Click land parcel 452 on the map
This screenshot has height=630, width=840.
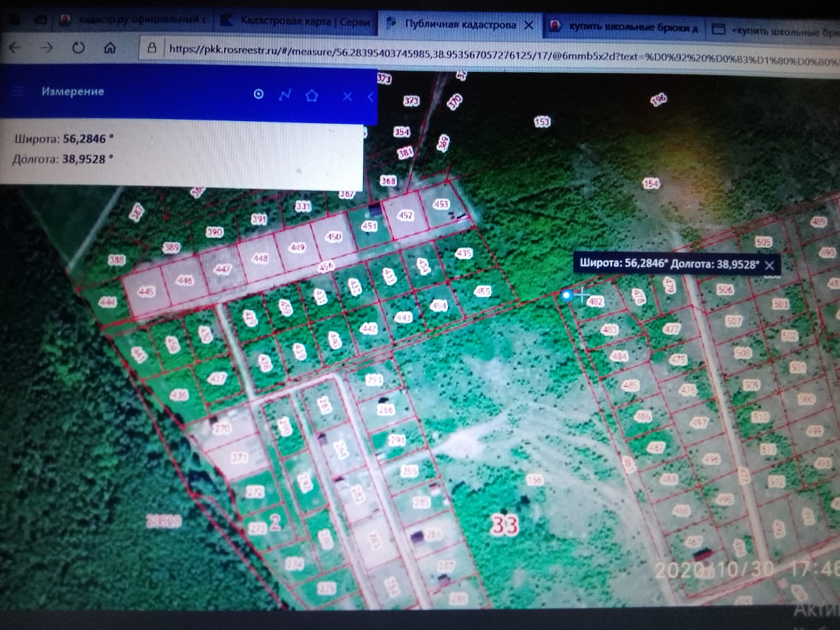(405, 216)
